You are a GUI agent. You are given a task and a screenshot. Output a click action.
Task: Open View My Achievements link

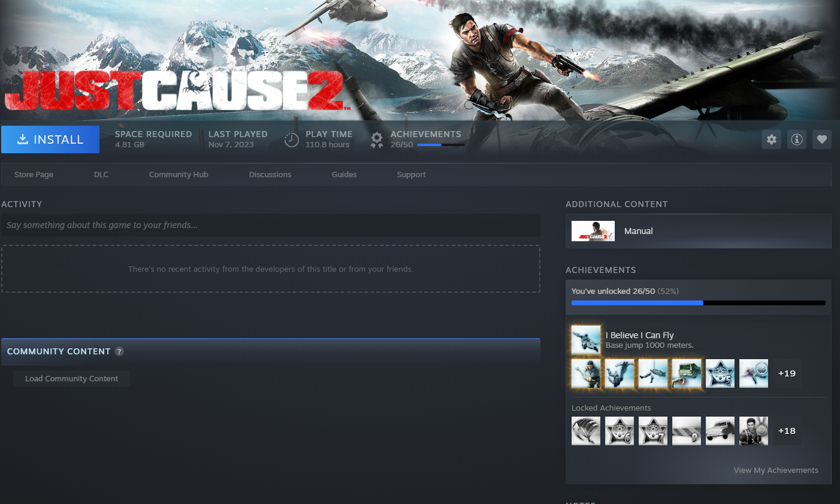(776, 470)
